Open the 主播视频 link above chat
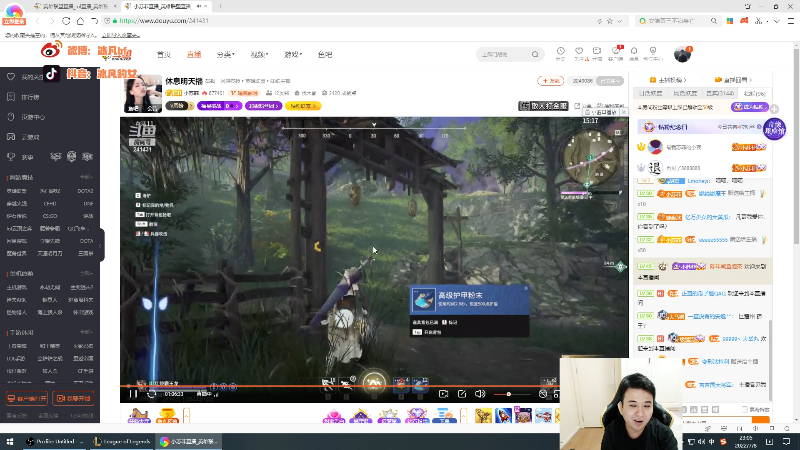800x450 pixels. point(667,80)
